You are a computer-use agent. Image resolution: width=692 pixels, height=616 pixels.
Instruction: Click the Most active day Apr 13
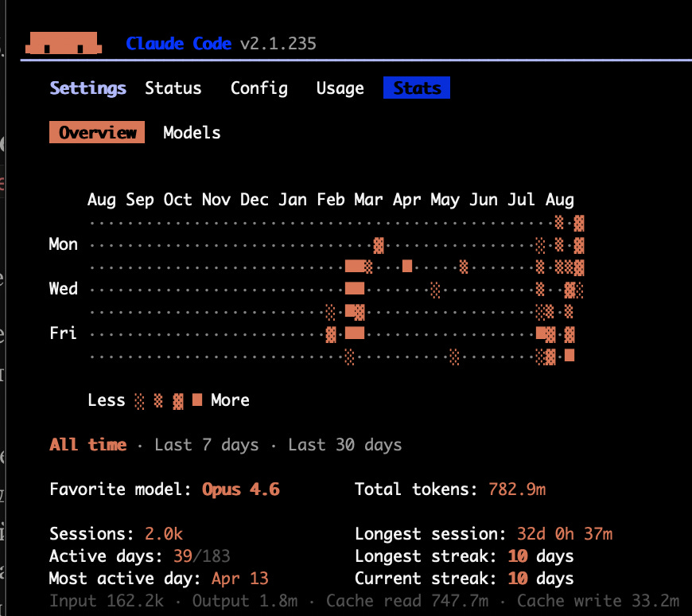pos(239,578)
